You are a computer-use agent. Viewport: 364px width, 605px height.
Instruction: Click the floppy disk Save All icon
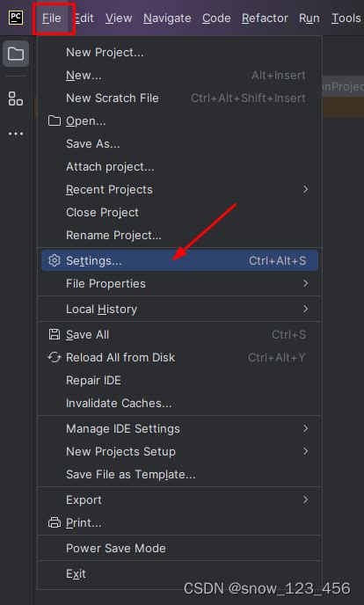[55, 334]
